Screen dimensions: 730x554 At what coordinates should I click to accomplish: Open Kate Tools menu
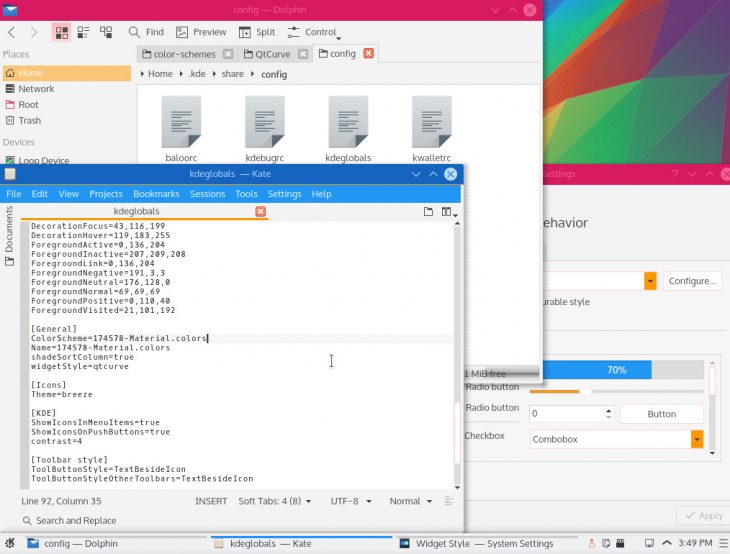click(x=246, y=194)
